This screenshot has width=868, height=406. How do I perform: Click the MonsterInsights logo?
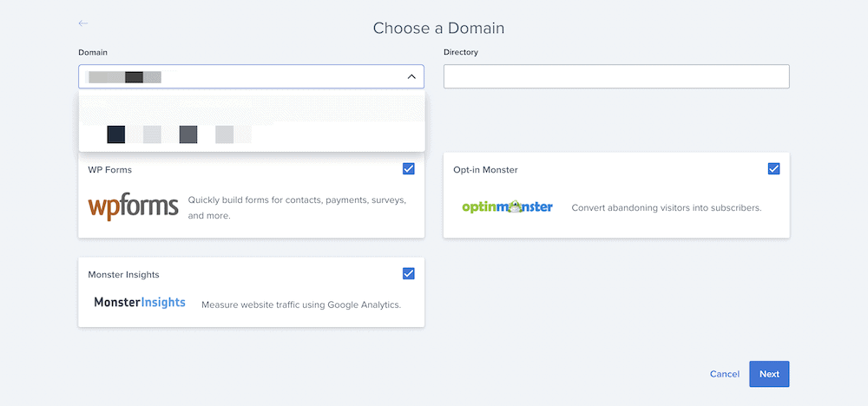click(x=140, y=303)
